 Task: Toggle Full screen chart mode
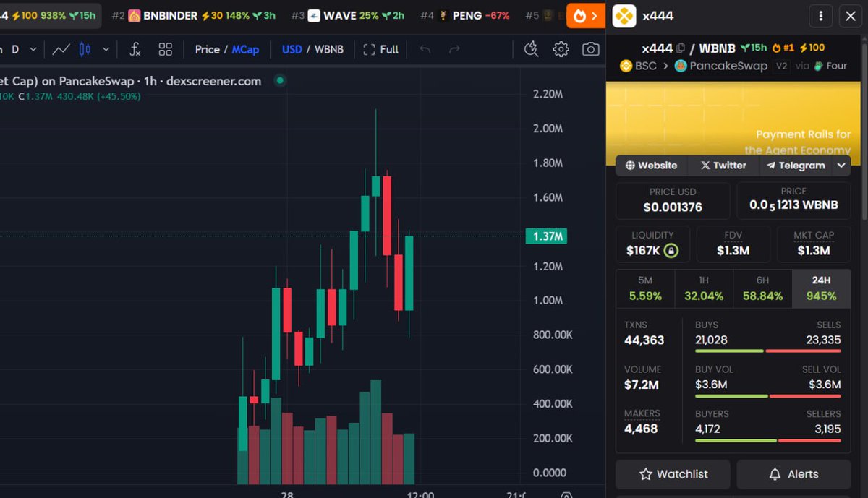tap(380, 49)
